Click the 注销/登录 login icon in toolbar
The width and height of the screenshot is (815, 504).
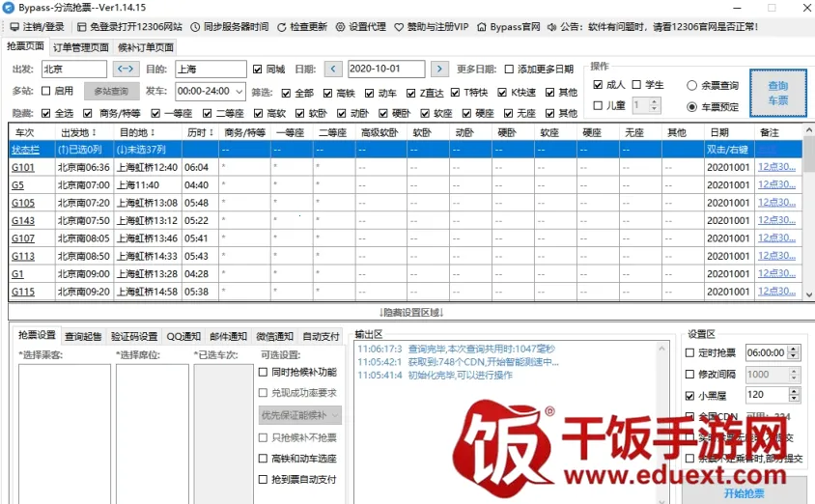(13, 27)
